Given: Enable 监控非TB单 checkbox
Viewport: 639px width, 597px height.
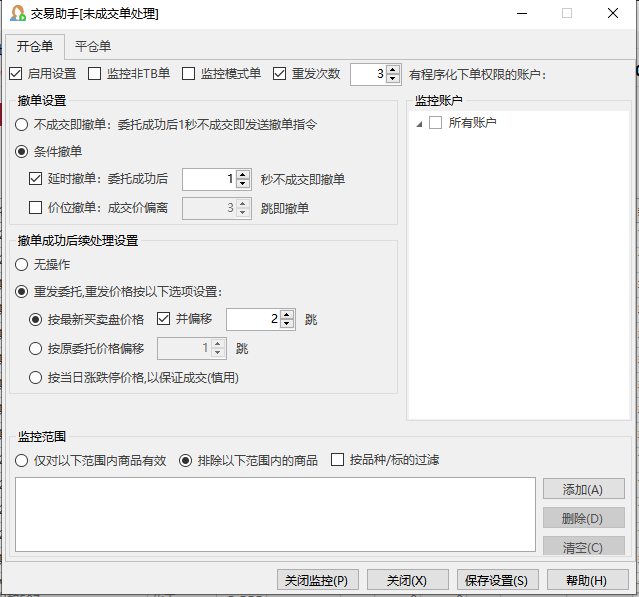Looking at the screenshot, I should coord(95,74).
